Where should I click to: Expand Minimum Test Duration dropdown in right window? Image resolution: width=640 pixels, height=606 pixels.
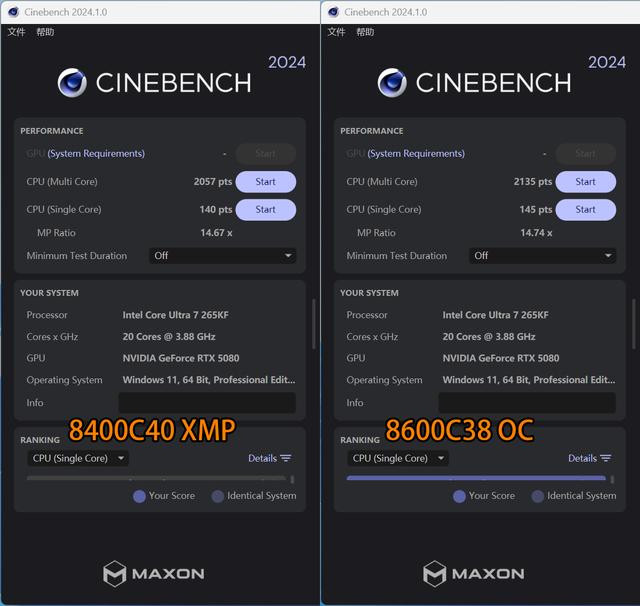[x=542, y=256]
